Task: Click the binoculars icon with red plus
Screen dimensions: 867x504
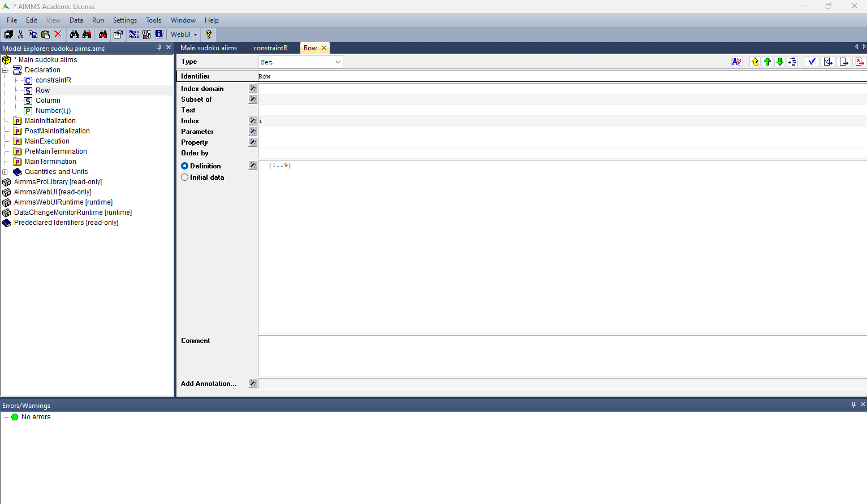Action: 87,34
